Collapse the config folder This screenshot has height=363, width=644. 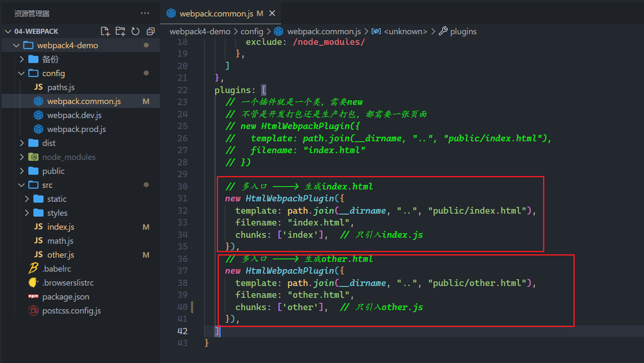(22, 73)
